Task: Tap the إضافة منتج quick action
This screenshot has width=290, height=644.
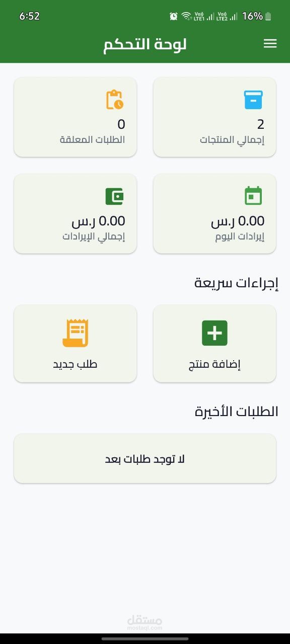Action: pos(214,344)
